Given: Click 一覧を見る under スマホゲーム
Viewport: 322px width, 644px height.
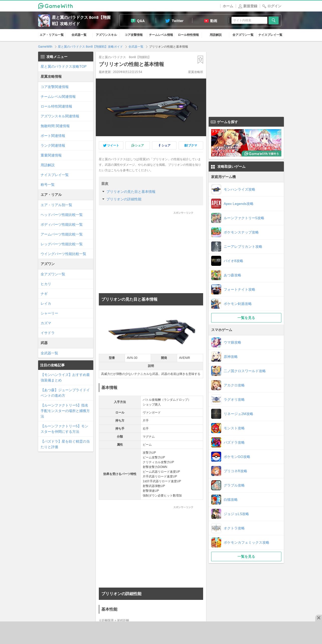Looking at the screenshot, I should pyautogui.click(x=246, y=556).
